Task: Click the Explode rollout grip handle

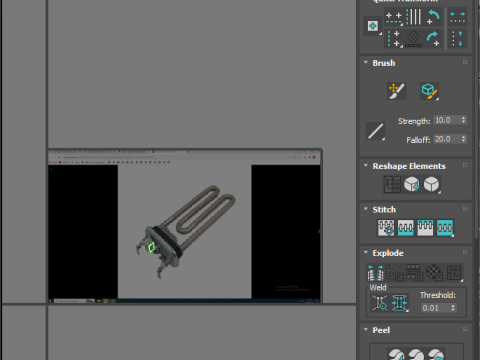Action: point(465,252)
